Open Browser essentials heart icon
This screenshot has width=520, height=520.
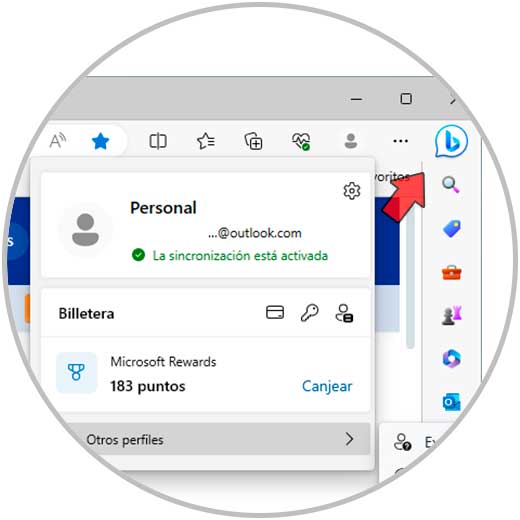(x=301, y=141)
